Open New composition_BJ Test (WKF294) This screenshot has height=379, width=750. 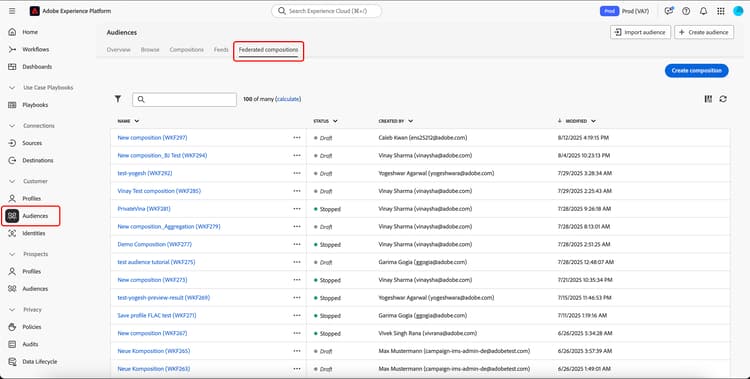[x=162, y=156]
